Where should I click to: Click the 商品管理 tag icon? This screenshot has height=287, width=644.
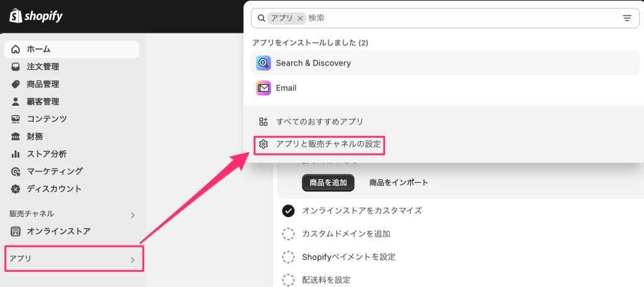tap(16, 84)
